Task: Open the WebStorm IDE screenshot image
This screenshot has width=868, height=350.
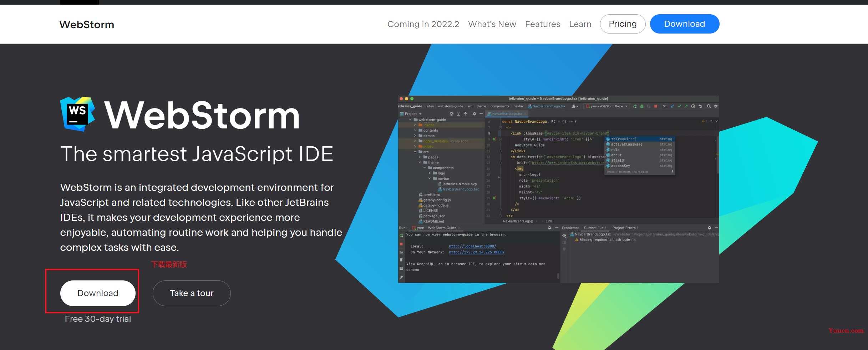Action: coord(558,189)
